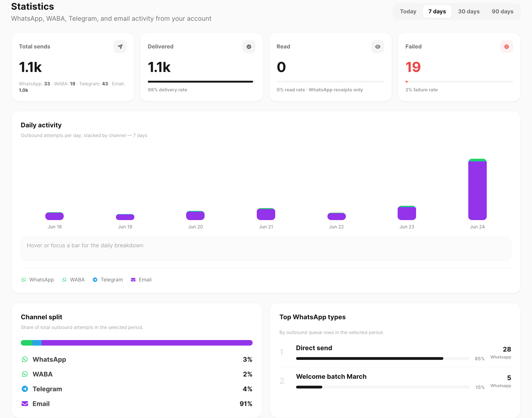532x418 pixels.
Task: Click the eye icon in Read card
Action: click(378, 47)
